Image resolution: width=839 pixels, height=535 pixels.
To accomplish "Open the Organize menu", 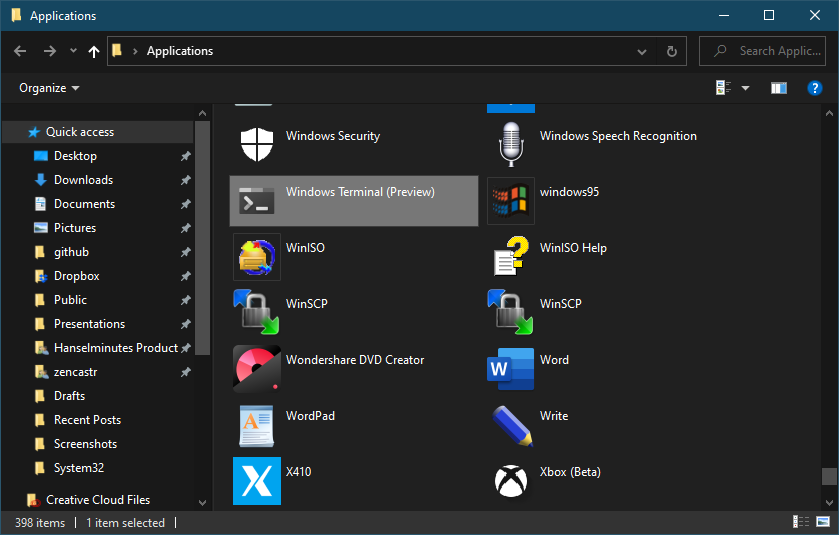I will pos(49,88).
